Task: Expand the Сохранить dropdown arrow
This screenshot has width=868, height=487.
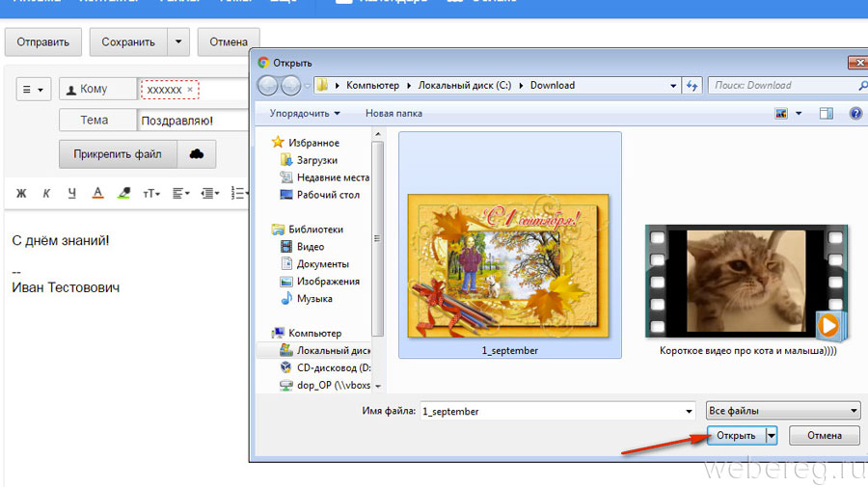Action: click(x=178, y=42)
